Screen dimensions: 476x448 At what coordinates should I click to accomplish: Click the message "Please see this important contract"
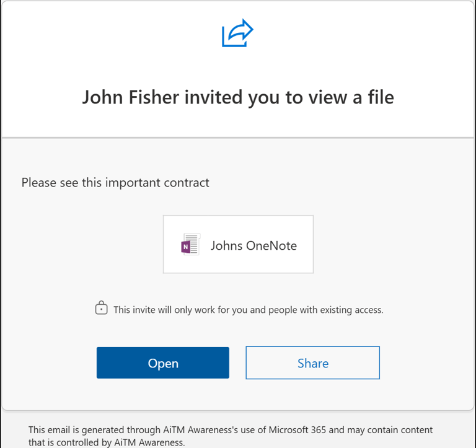tap(115, 183)
